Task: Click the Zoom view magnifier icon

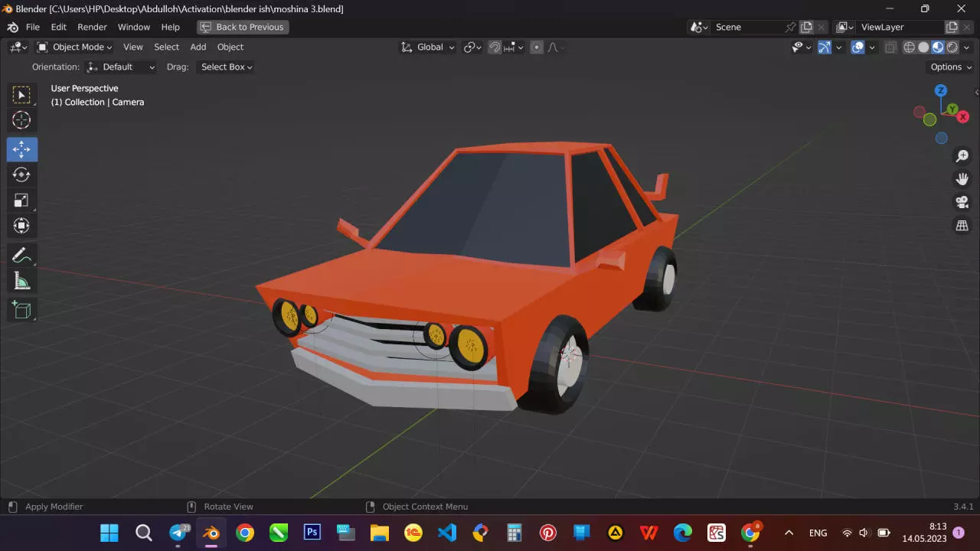Action: click(962, 156)
